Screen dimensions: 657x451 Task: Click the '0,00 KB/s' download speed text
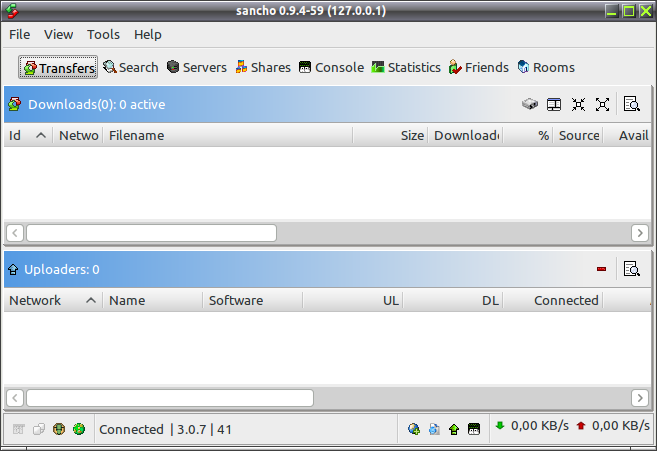[x=540, y=426]
